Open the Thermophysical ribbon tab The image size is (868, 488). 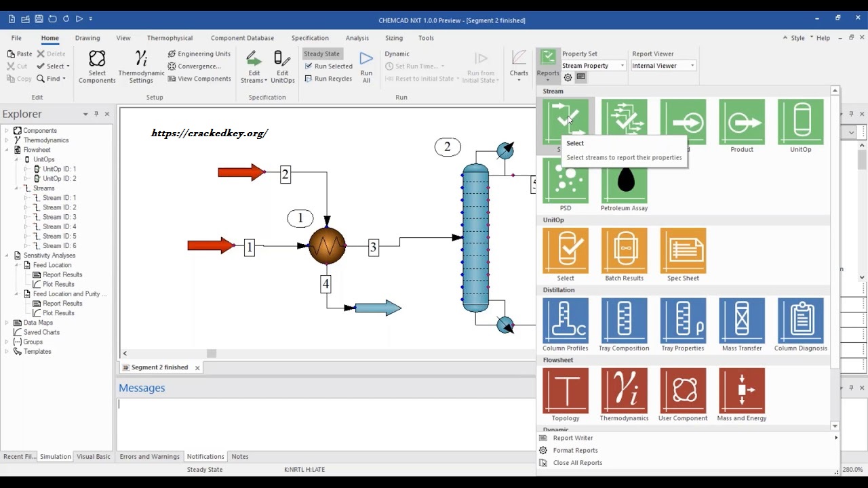point(170,38)
